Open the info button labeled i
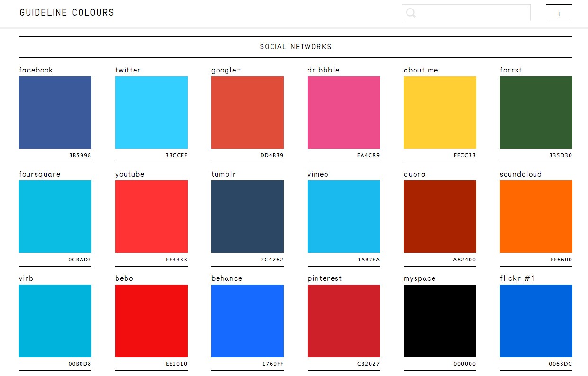 [x=559, y=13]
